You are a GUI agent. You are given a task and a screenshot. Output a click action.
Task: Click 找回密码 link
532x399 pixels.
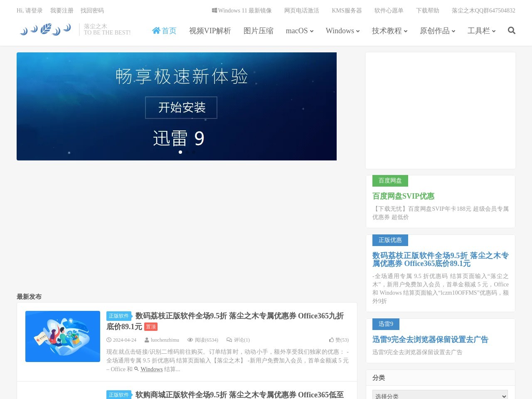click(92, 10)
